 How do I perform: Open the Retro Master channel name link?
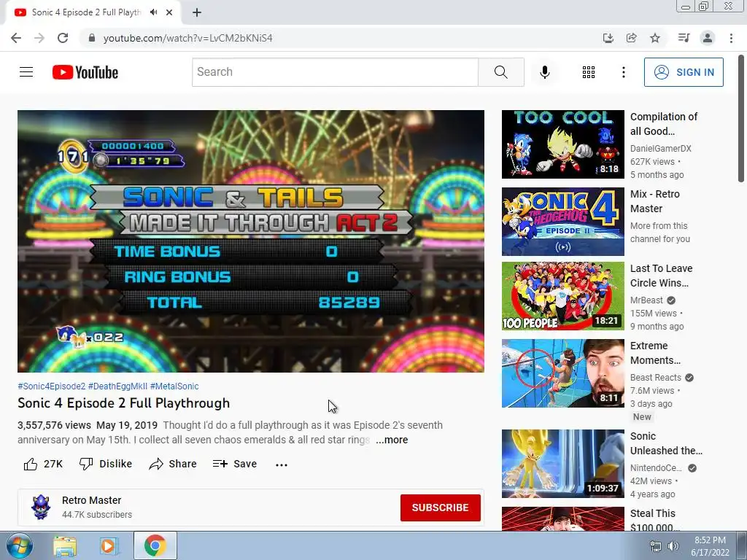coord(91,500)
